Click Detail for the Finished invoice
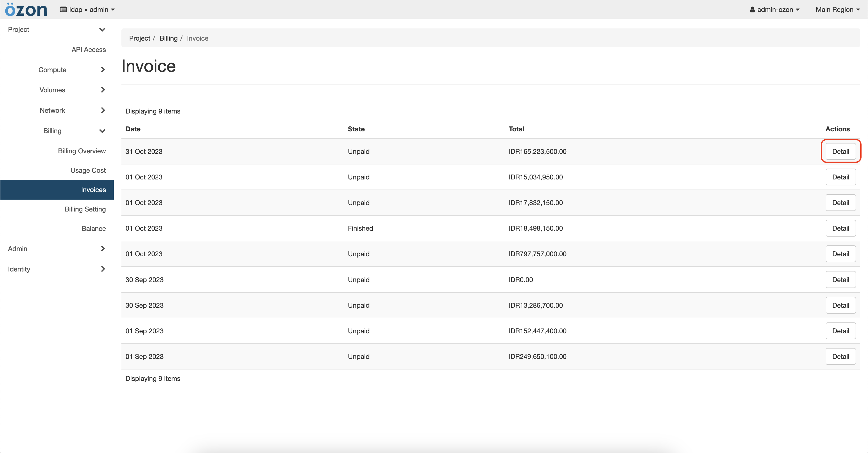This screenshot has height=453, width=868. pos(841,228)
